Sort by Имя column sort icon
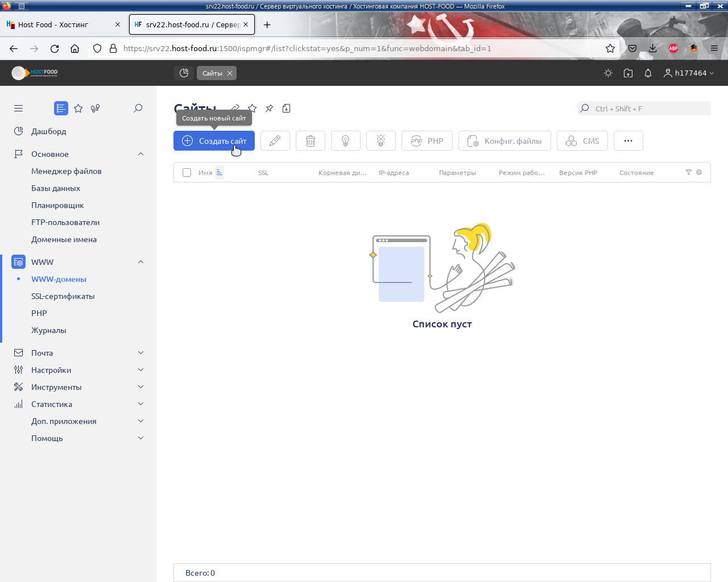The image size is (728, 582). click(220, 172)
